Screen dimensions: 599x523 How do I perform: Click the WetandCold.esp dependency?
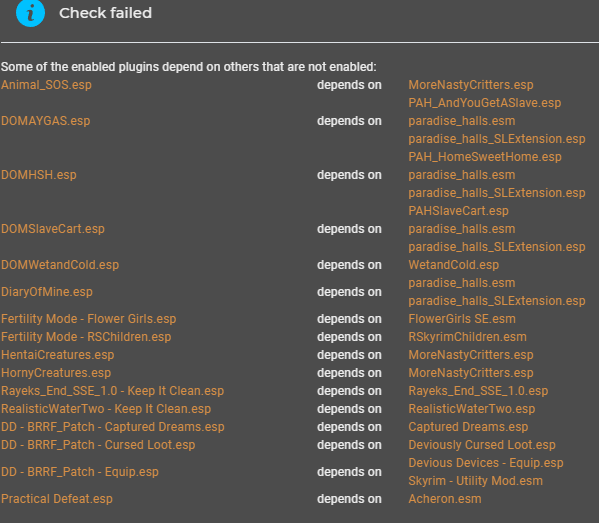click(453, 265)
